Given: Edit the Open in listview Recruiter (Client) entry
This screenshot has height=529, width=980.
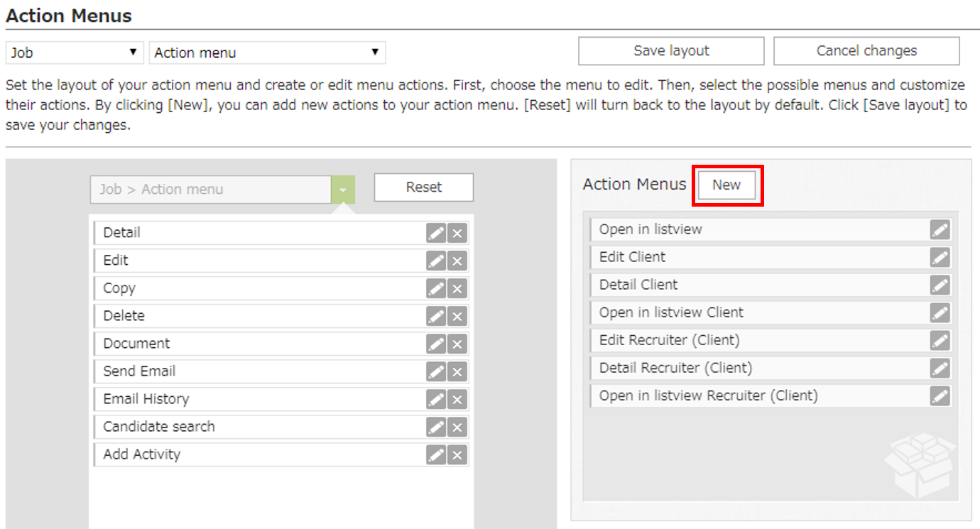Looking at the screenshot, I should (x=940, y=396).
